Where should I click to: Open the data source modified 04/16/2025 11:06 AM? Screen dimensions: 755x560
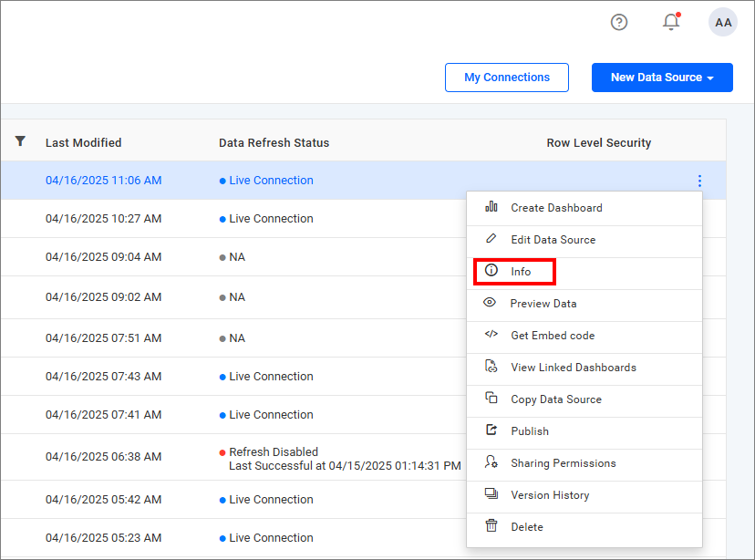coord(103,181)
